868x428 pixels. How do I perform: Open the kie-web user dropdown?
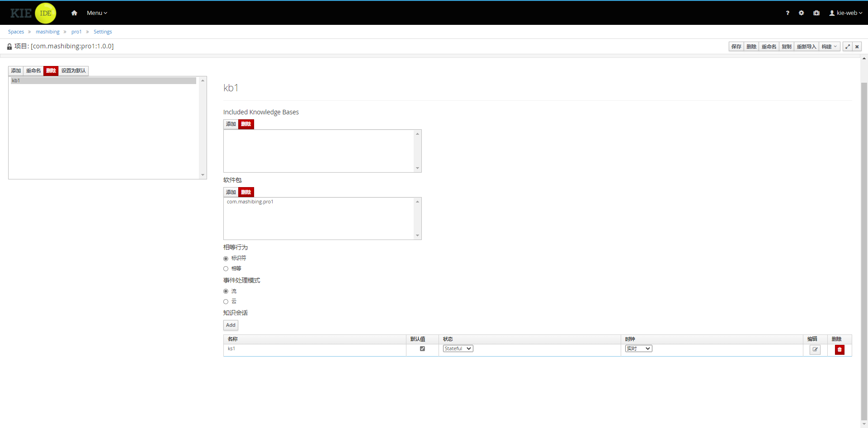(846, 13)
